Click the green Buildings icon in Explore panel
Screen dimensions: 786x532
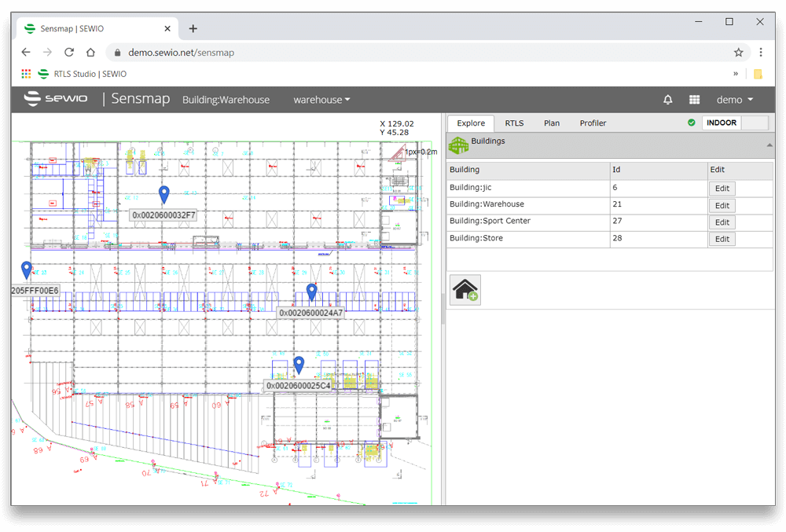point(458,145)
